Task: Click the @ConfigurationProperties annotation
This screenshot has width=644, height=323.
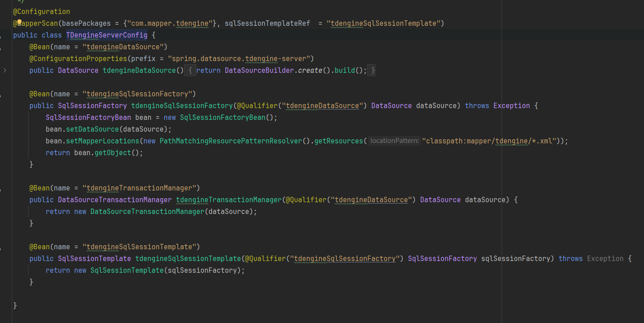Action: (78, 58)
